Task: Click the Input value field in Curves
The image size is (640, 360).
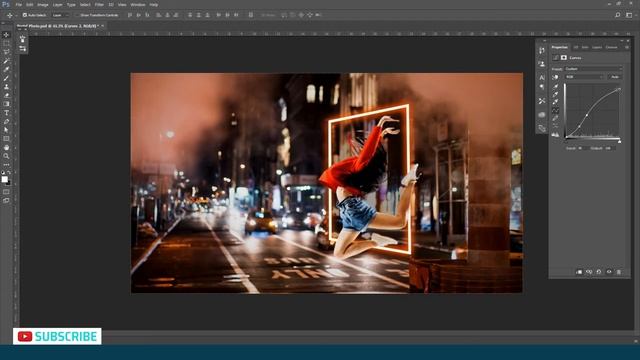Action: coord(581,148)
